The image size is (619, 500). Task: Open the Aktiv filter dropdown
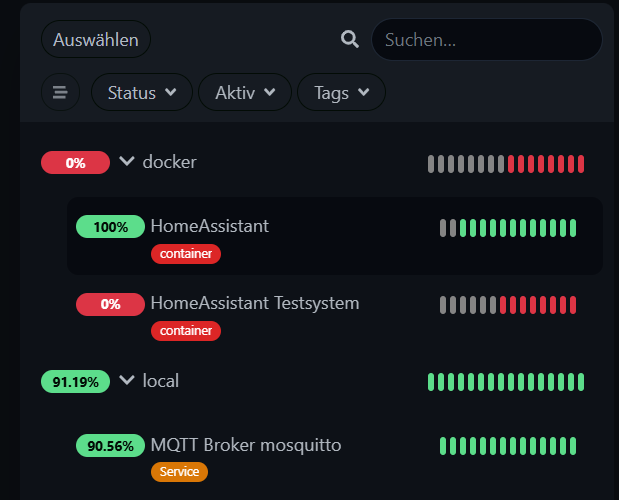click(244, 93)
